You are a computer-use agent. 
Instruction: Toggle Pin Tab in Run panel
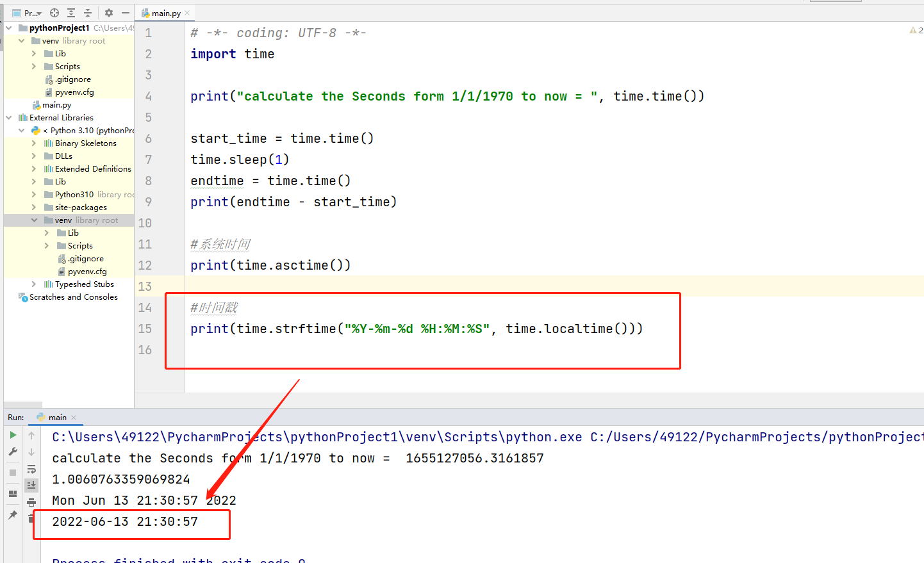point(13,515)
